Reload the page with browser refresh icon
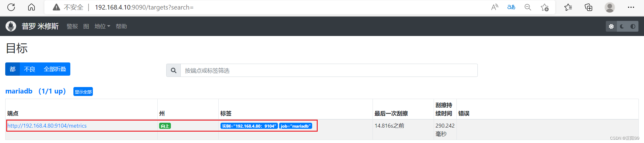The height and width of the screenshot is (143, 644). click(x=11, y=7)
